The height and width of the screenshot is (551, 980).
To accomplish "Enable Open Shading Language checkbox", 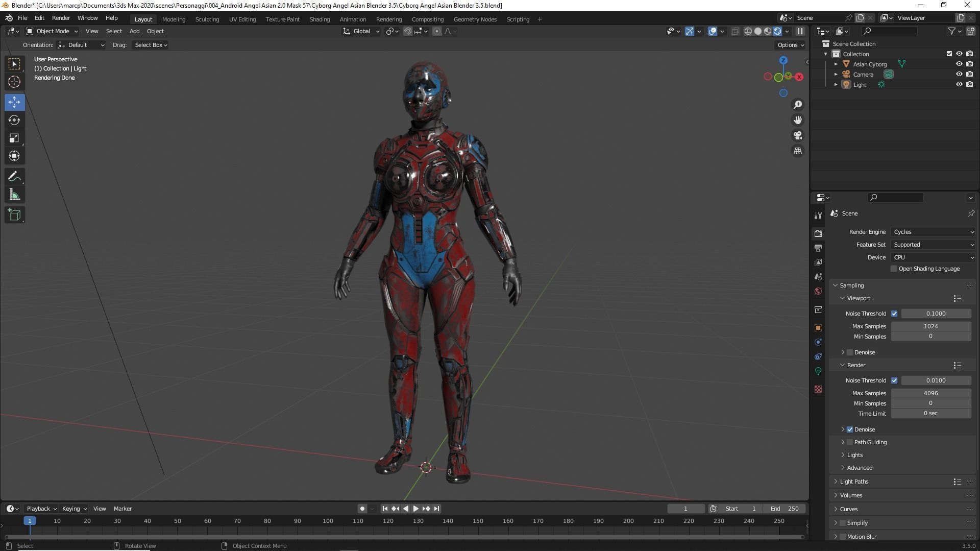I will [894, 269].
